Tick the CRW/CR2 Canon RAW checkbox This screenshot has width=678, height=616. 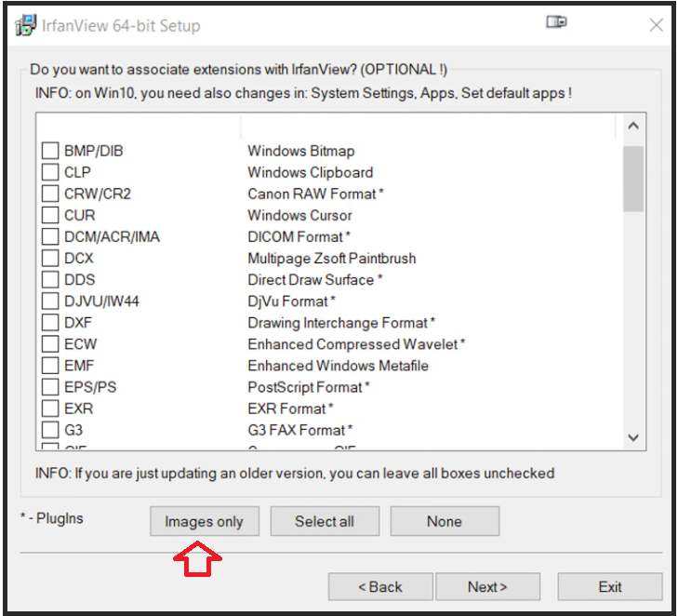click(x=50, y=194)
